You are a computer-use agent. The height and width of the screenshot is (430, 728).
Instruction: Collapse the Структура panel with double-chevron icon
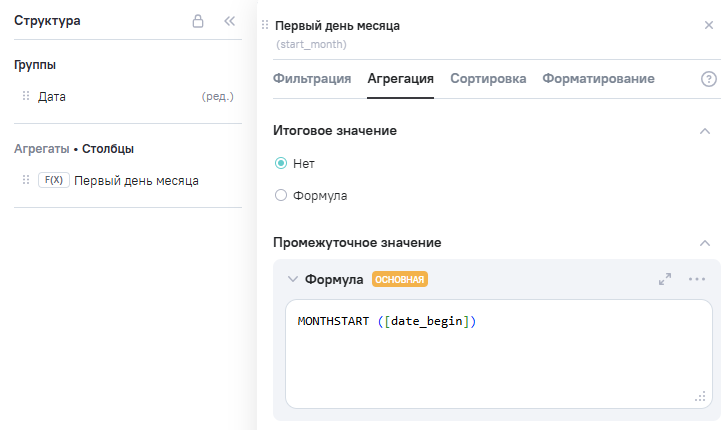point(229,21)
